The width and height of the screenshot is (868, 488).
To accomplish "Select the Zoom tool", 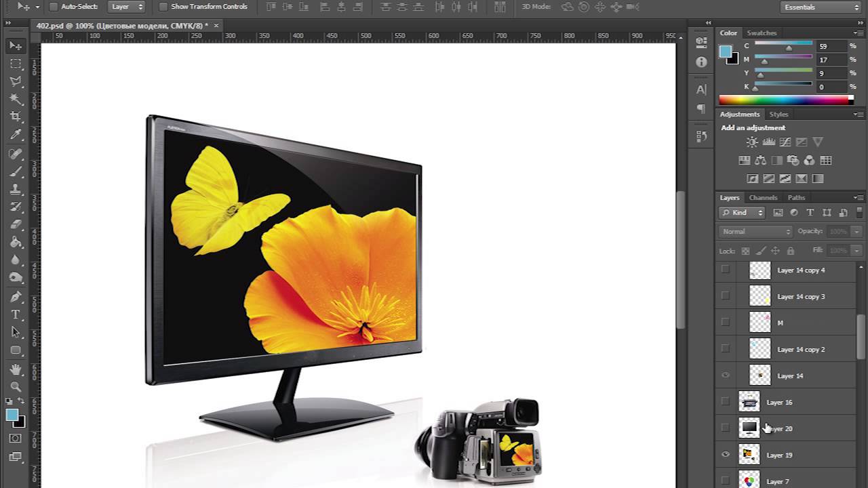I will [16, 387].
